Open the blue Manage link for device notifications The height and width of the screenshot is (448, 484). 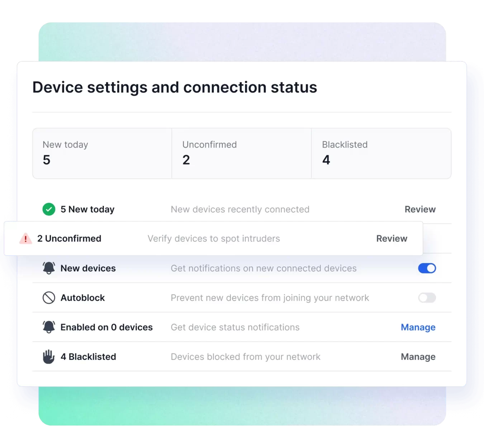418,327
